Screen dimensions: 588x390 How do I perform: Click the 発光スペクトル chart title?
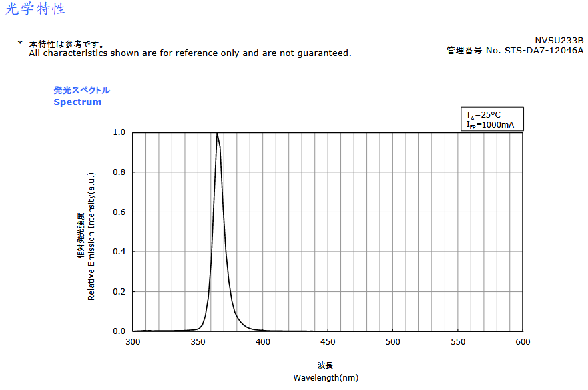(81, 90)
